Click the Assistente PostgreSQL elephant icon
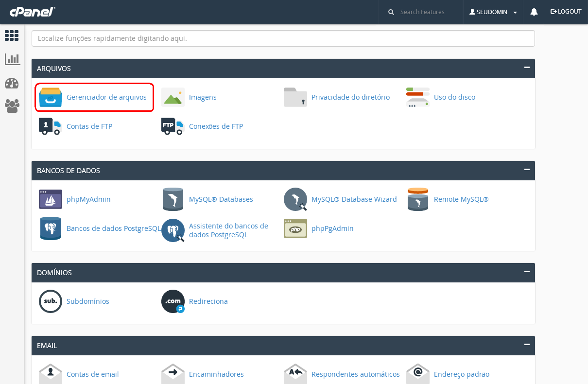588x384 pixels. 173,230
